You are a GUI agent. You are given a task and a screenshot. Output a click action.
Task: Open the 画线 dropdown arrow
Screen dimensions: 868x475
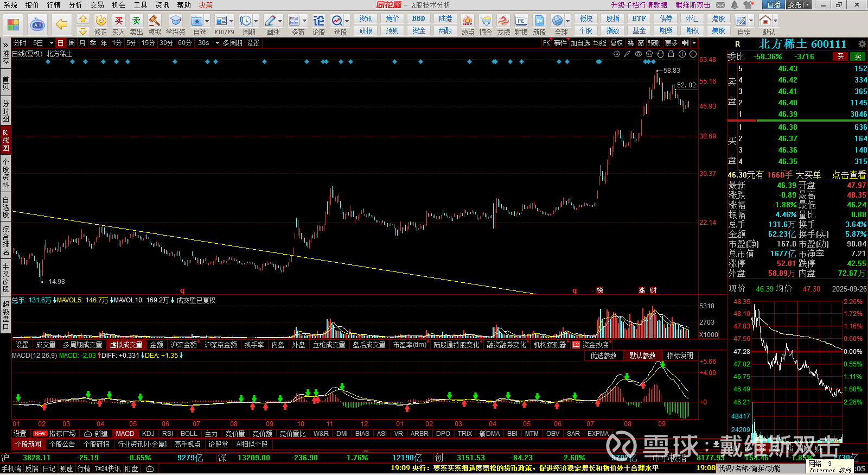(280, 21)
